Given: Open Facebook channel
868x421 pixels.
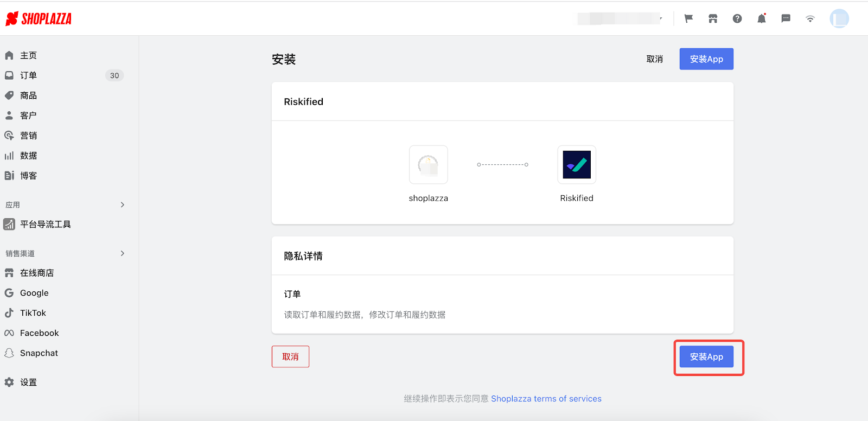Looking at the screenshot, I should (39, 333).
